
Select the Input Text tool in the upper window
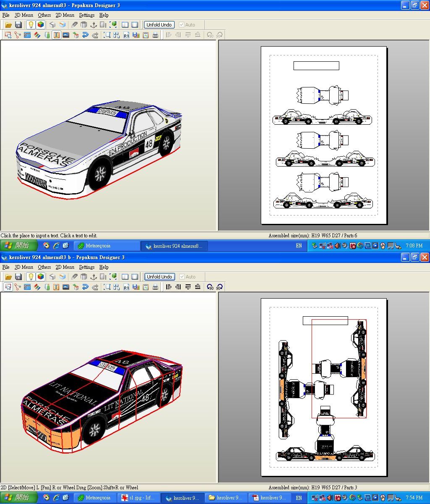click(x=56, y=35)
